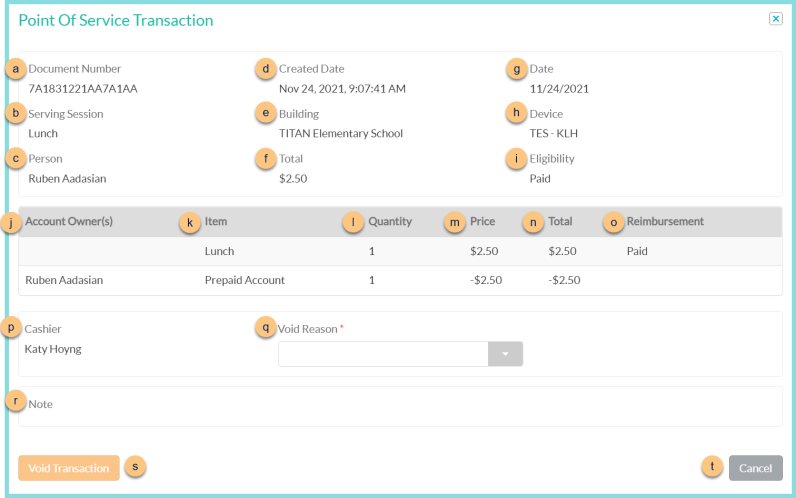Viewport: 796px width, 498px height.
Task: Click the Cashier label
Action: (43, 329)
